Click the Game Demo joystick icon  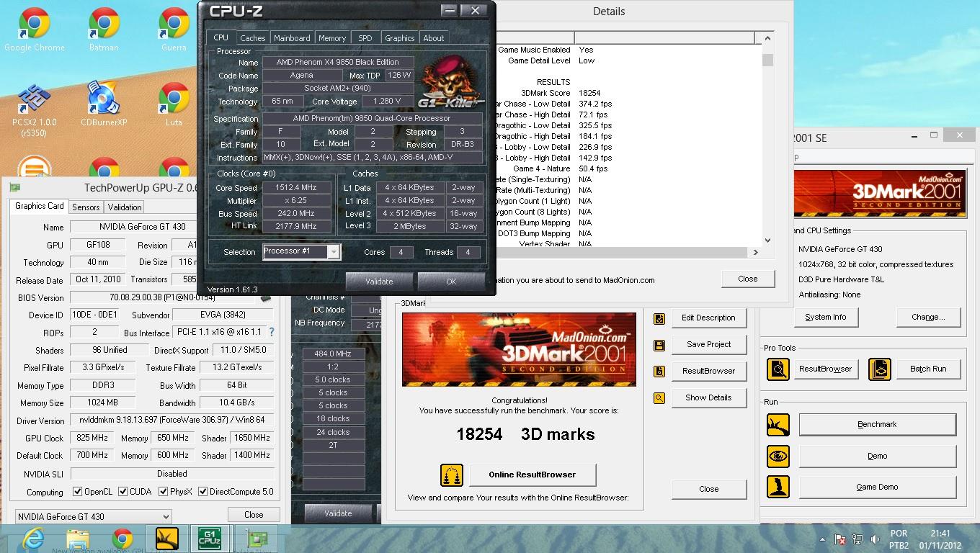coord(778,487)
